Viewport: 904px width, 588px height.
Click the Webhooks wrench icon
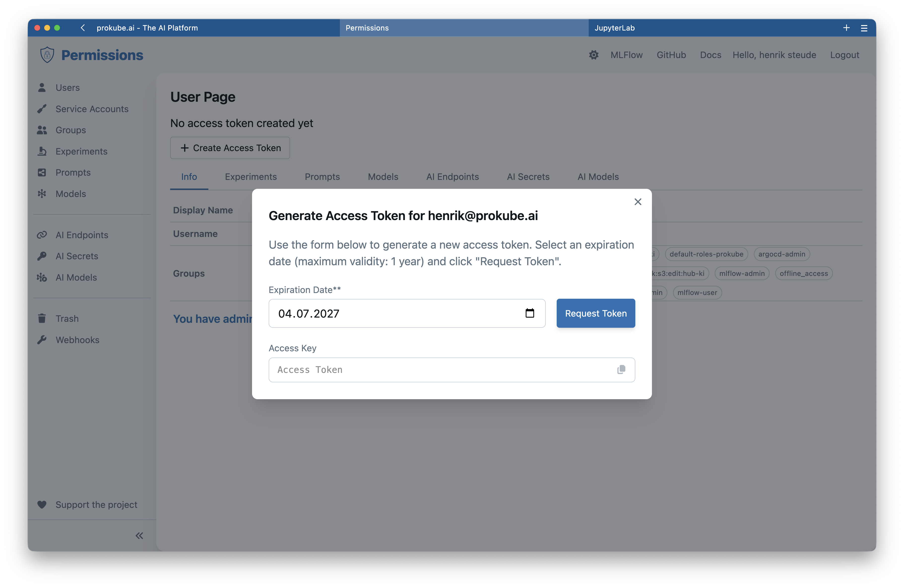(42, 340)
